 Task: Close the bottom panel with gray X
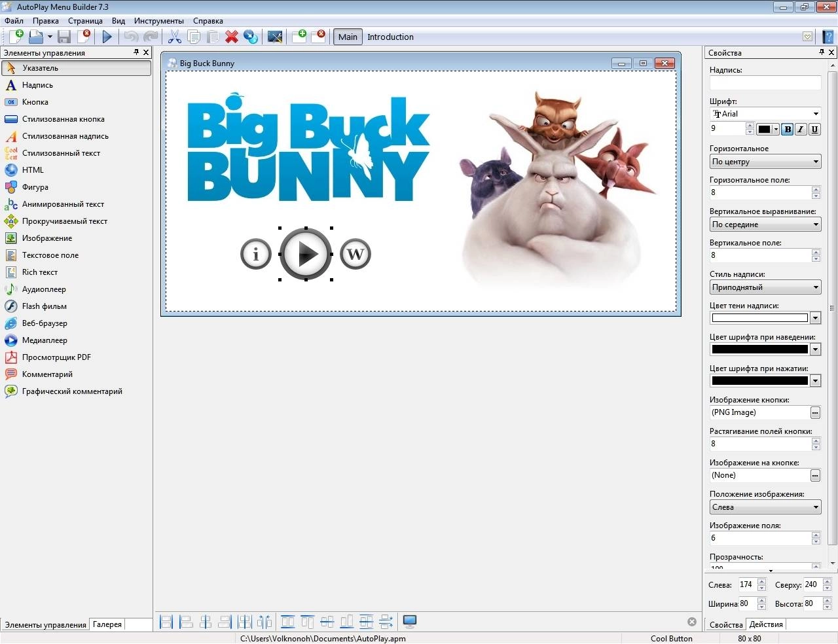click(692, 622)
